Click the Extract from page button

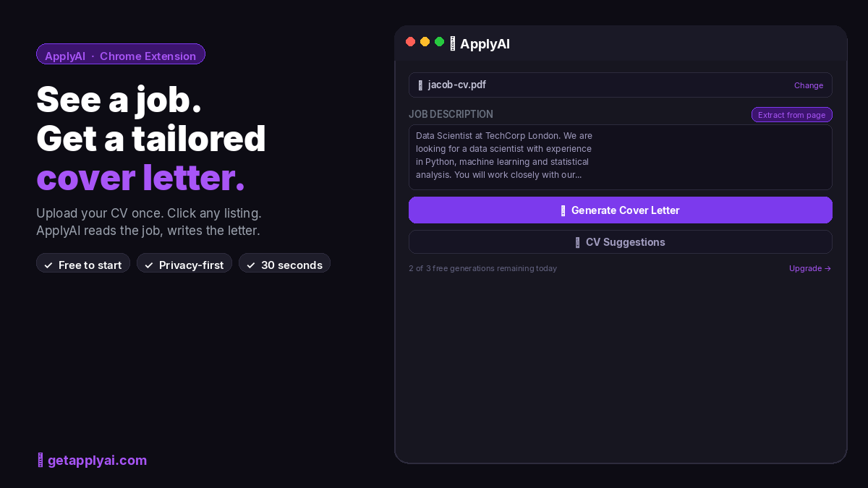pos(791,114)
